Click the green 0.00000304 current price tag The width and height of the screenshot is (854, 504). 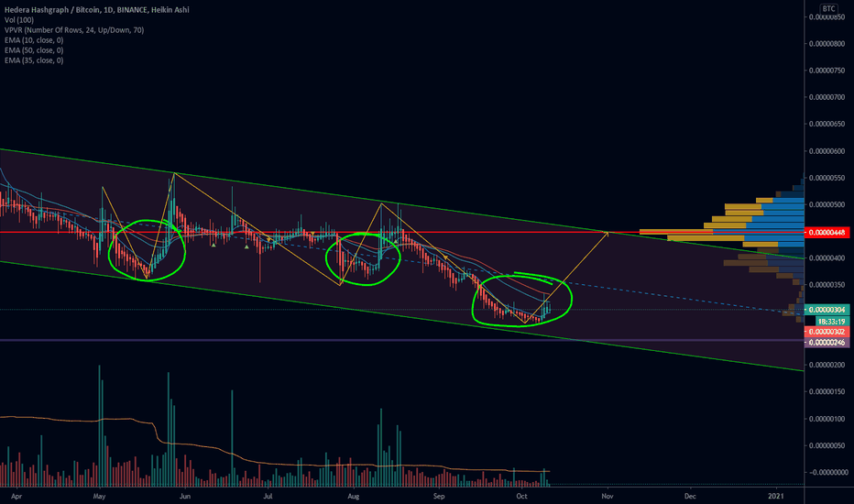[x=827, y=310]
